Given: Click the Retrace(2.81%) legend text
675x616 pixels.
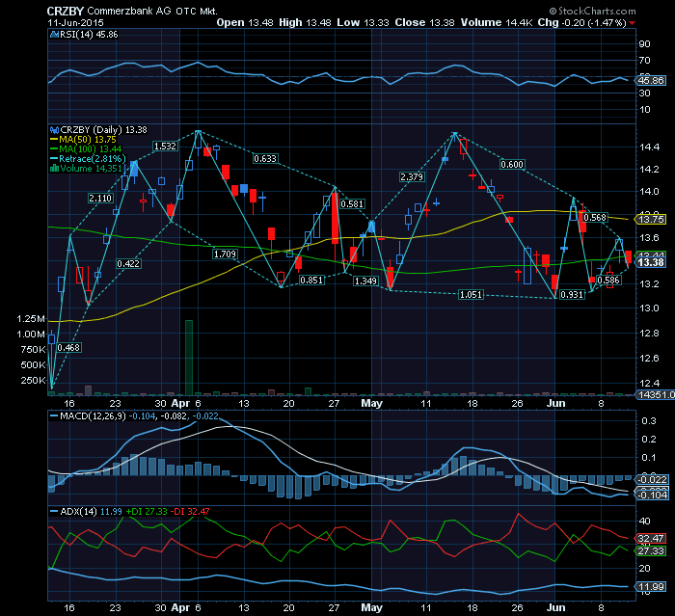Looking at the screenshot, I should (93, 159).
